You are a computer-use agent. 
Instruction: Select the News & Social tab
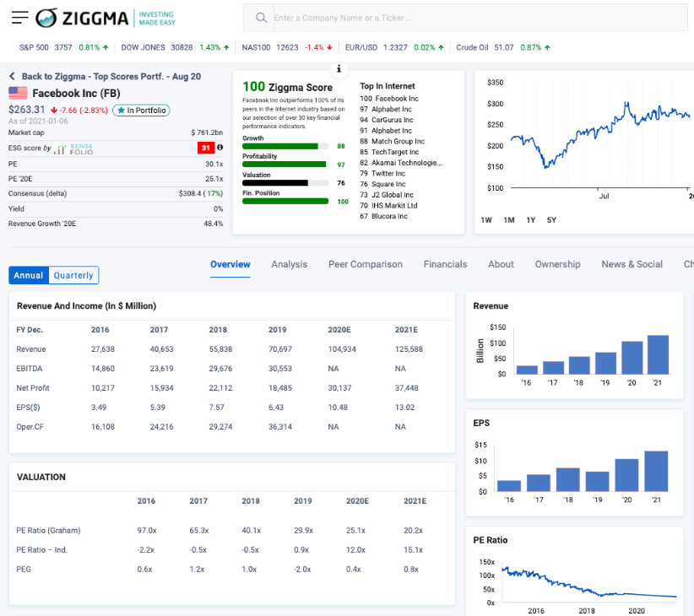tap(632, 264)
